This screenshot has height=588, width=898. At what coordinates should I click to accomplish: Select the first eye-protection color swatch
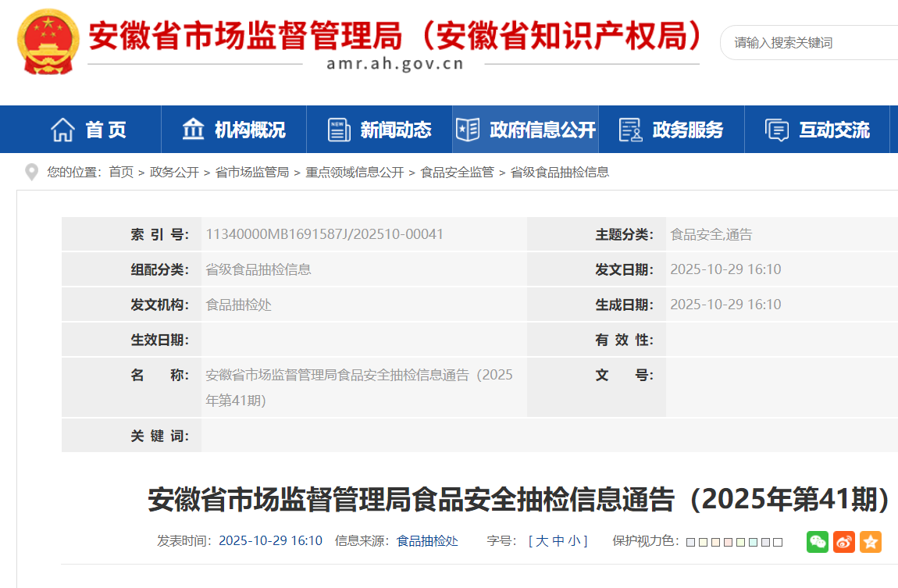[690, 542]
